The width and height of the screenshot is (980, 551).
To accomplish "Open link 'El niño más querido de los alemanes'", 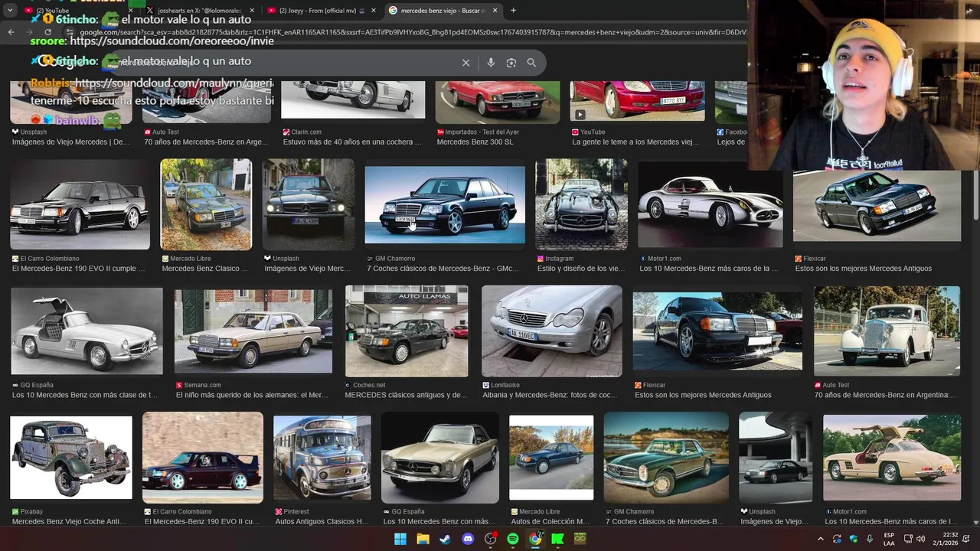I will [252, 395].
